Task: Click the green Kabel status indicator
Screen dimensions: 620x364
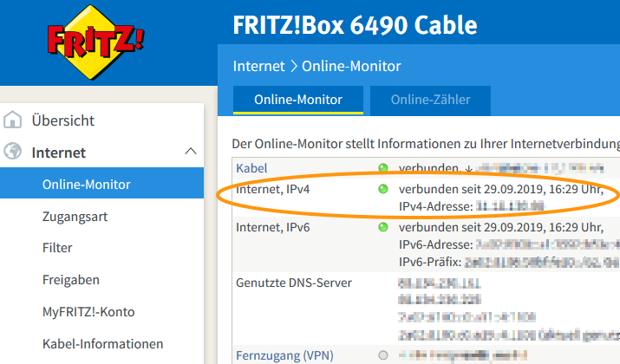Action: tap(383, 167)
